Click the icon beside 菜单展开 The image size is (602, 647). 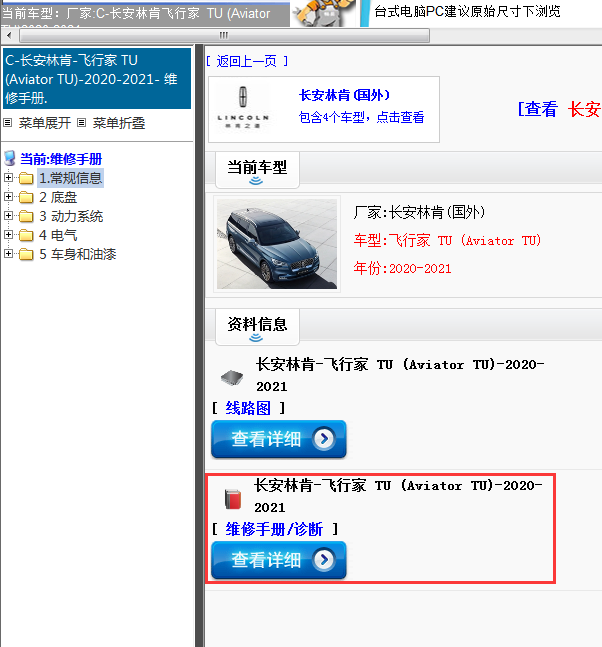(8, 123)
